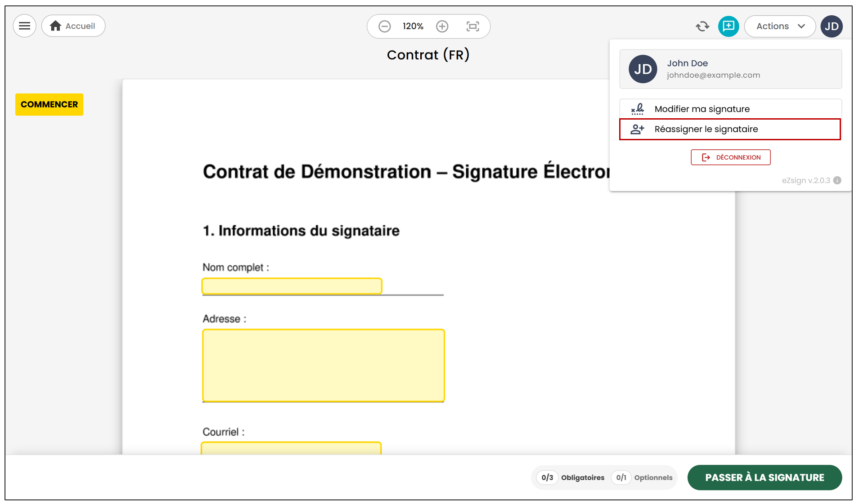The width and height of the screenshot is (859, 504).
Task: Click the 0/3 Obligatoires counter
Action: coord(571,477)
